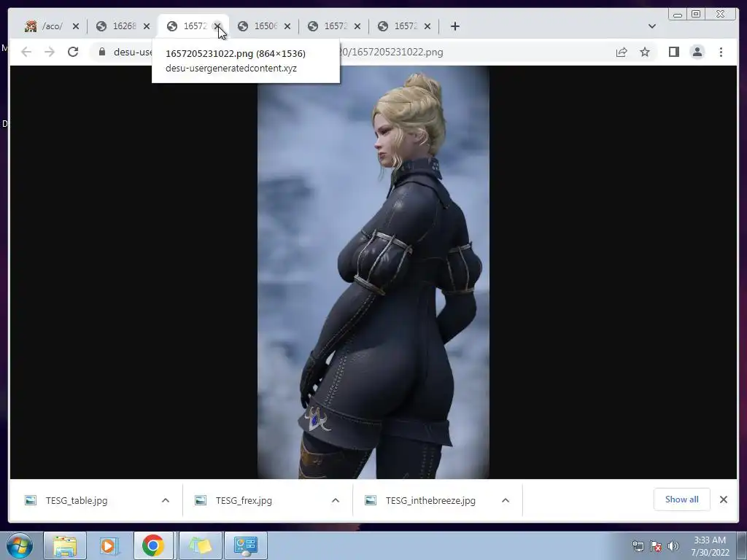
Task: Open Chrome three-dot menu
Action: 721,52
